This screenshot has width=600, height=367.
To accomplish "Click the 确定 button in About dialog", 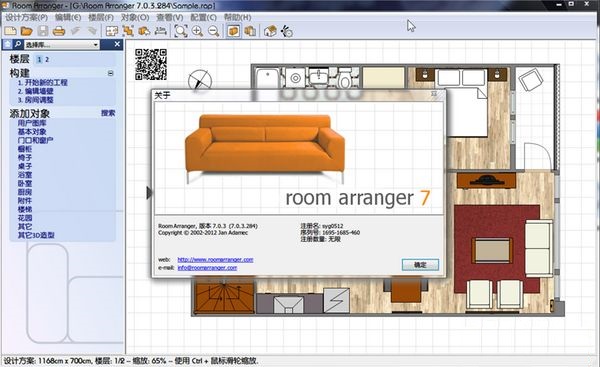I will [x=420, y=264].
